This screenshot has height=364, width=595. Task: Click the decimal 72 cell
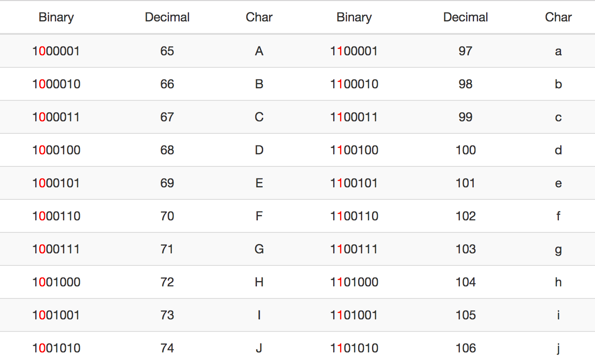point(167,282)
